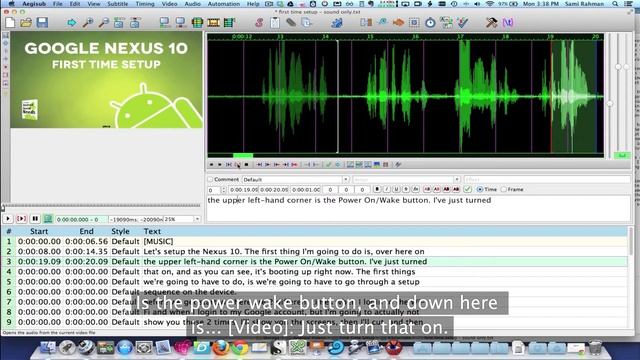Click the Style column header
The width and height of the screenshot is (640, 360).
tap(120, 231)
